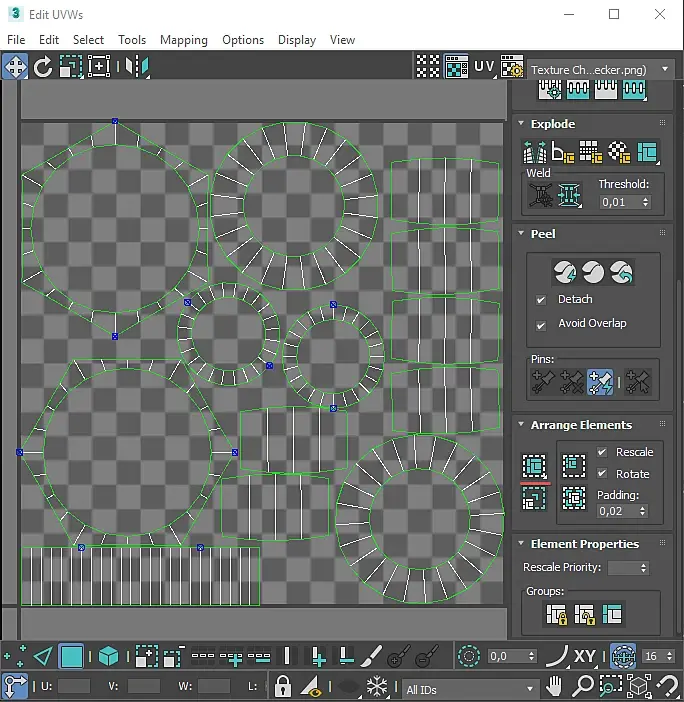Open the All IDs dropdown
This screenshot has height=702, width=684.
point(469,689)
